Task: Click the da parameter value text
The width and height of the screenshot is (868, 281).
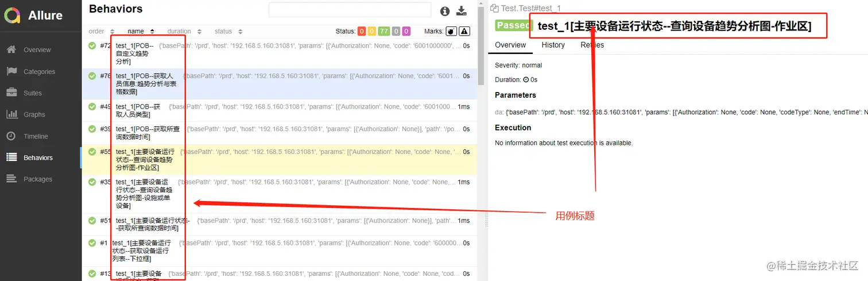Action: coord(687,112)
